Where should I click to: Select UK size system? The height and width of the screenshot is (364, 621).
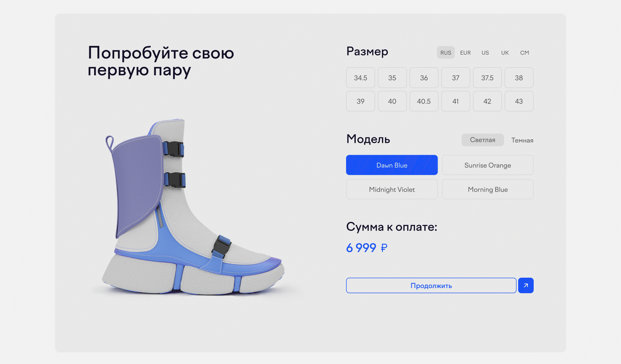505,53
